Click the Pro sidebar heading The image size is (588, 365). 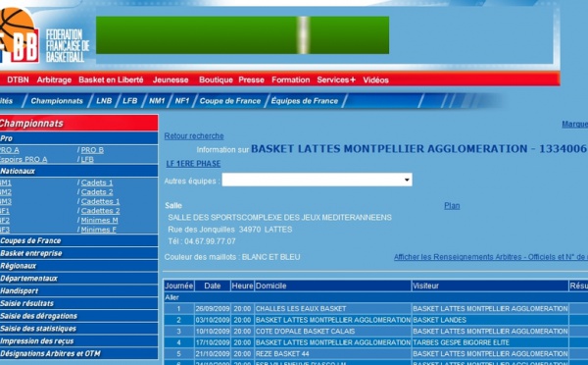tap(78, 138)
